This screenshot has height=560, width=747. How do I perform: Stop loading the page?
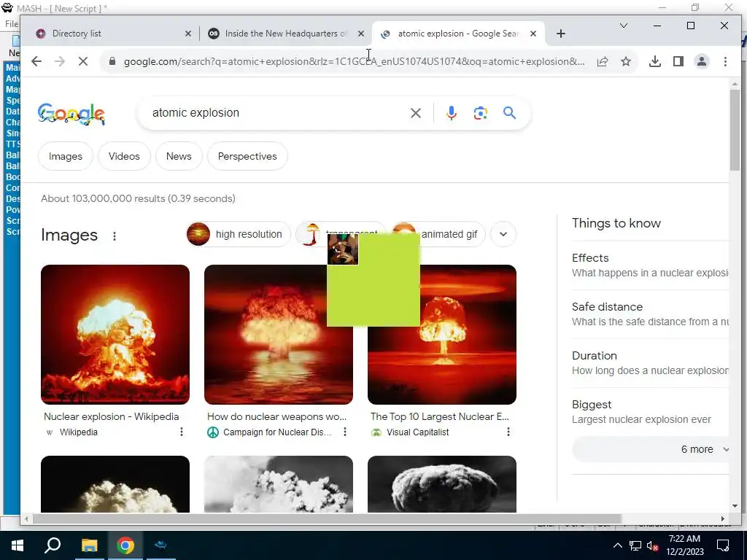83,61
